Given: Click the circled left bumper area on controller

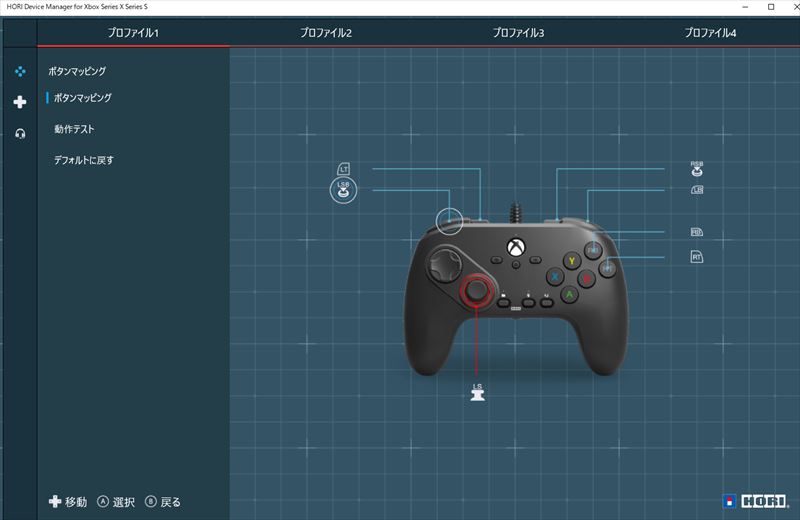Looking at the screenshot, I should click(449, 221).
